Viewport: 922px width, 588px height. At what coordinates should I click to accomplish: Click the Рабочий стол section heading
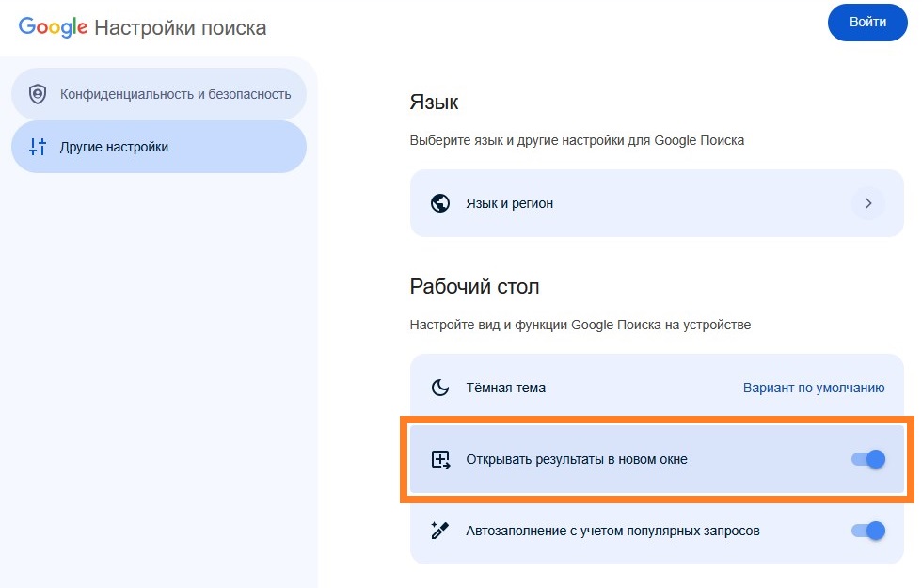coord(475,286)
